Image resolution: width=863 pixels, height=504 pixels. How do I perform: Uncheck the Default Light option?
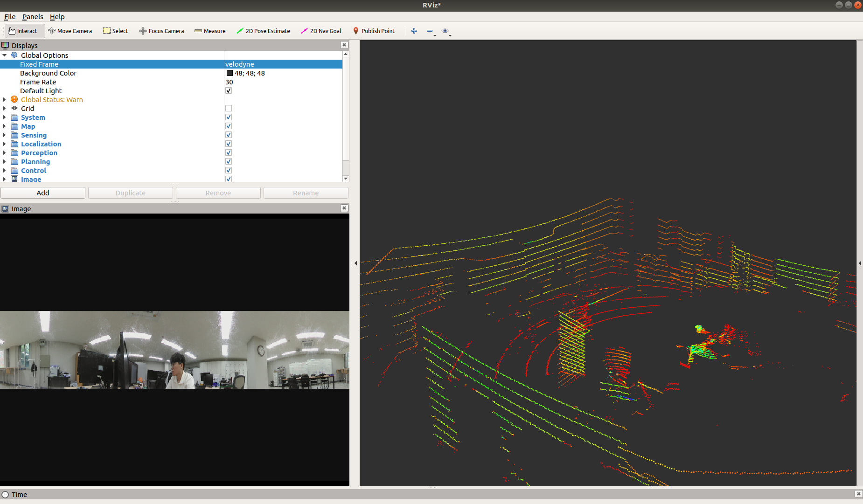pyautogui.click(x=229, y=90)
